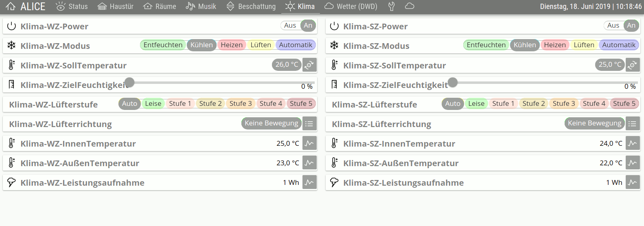Choose Automatik for Klima-SZ-Modus

click(x=619, y=45)
